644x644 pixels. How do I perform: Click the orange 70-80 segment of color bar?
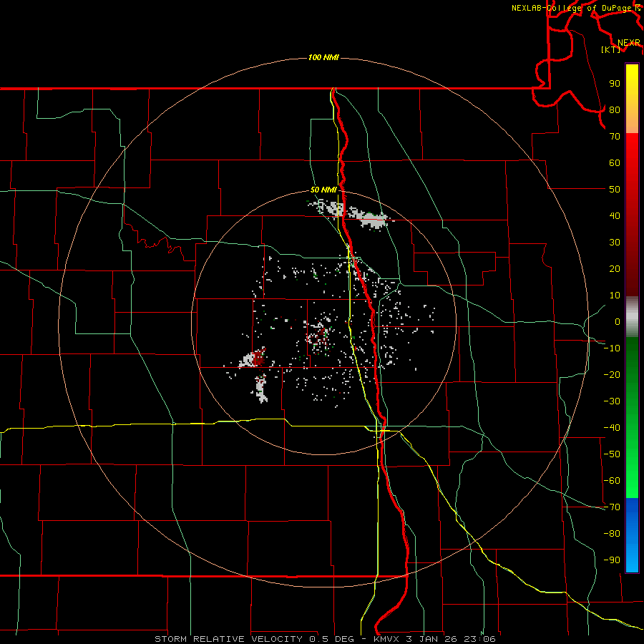(x=632, y=121)
